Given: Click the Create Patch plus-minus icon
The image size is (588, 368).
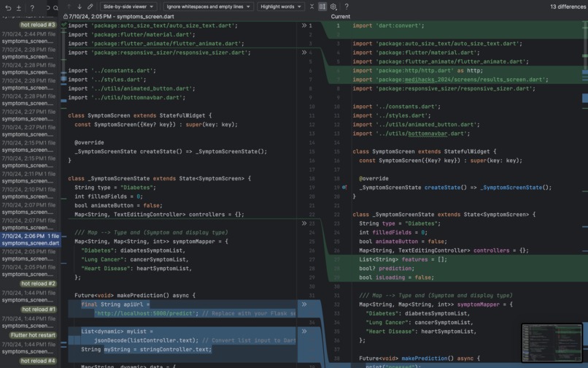Looking at the screenshot, I should pyautogui.click(x=19, y=7).
